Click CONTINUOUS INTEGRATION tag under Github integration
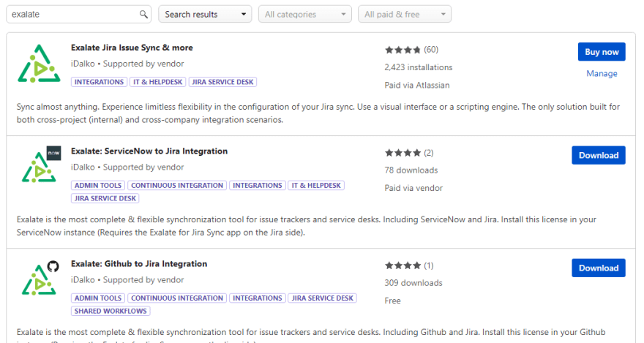This screenshot has width=644, height=343. (177, 298)
